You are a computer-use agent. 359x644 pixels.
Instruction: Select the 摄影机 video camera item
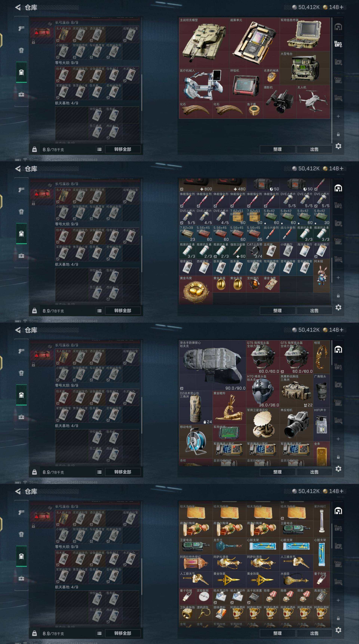point(280,102)
